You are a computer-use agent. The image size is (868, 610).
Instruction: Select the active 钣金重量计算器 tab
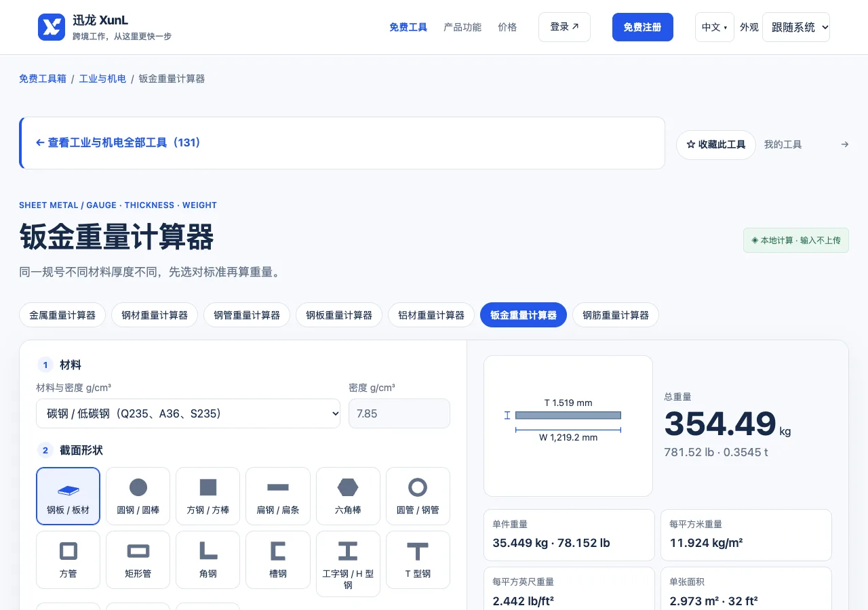pyautogui.click(x=524, y=315)
